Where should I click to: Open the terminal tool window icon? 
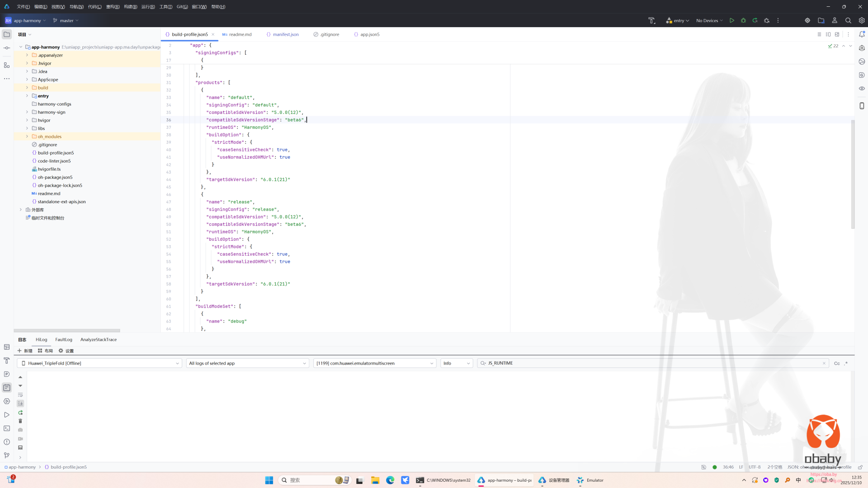(x=7, y=428)
